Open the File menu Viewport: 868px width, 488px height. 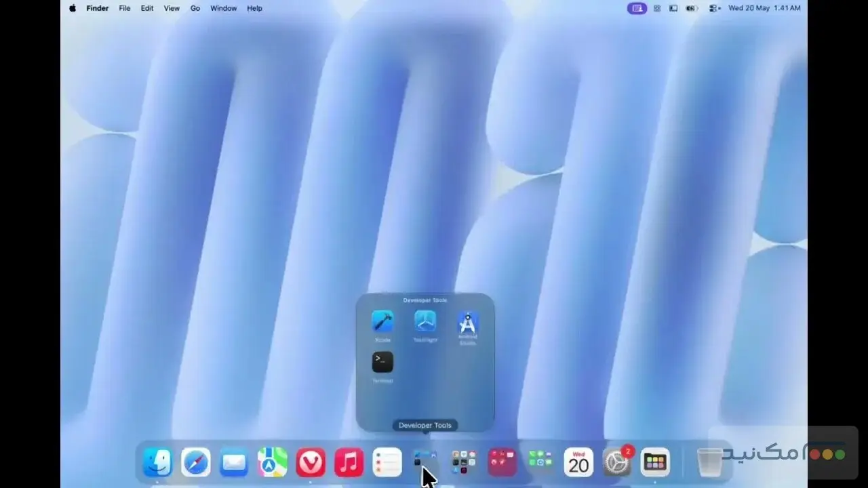tap(125, 8)
